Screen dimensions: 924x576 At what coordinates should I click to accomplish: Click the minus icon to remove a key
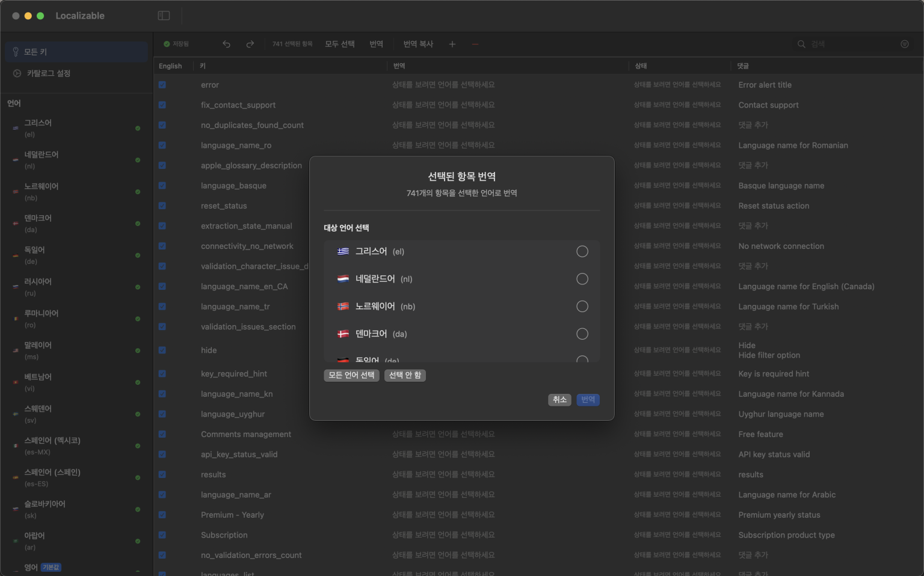475,43
